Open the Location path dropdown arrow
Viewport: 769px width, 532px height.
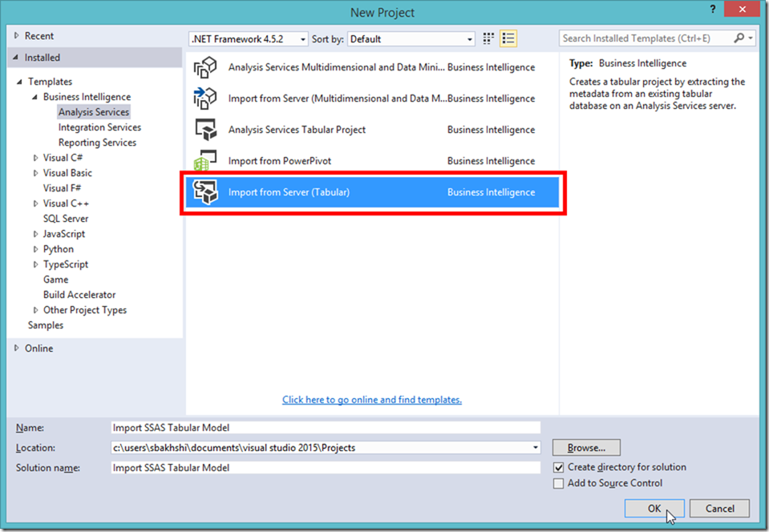535,448
